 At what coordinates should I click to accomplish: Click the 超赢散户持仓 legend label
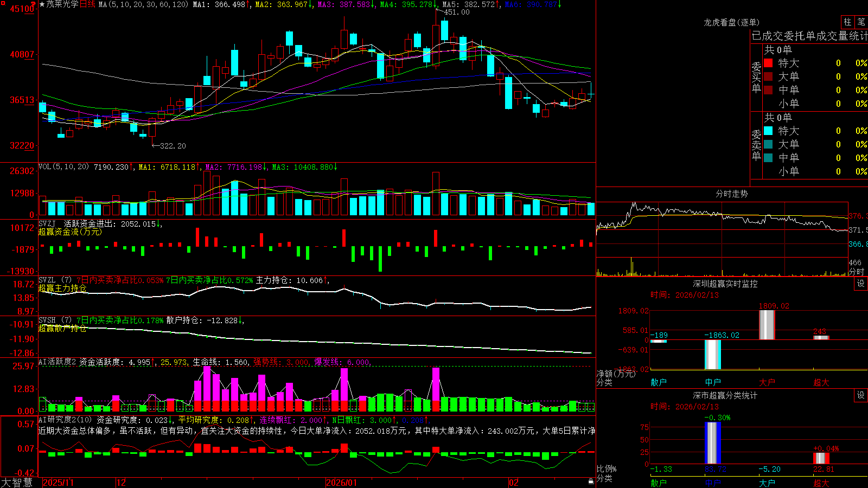coord(62,328)
